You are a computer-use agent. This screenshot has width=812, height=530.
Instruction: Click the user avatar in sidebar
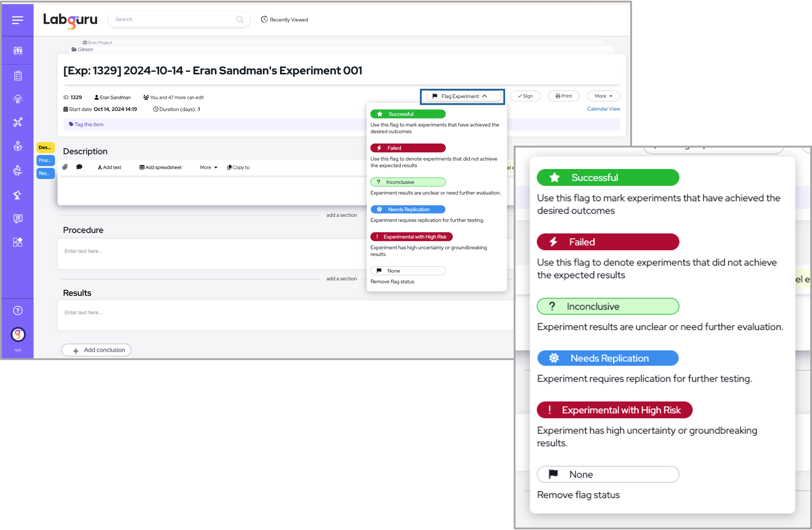(x=18, y=334)
